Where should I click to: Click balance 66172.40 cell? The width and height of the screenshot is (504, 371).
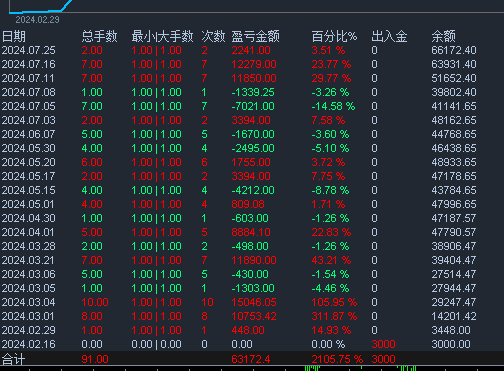[x=454, y=50]
